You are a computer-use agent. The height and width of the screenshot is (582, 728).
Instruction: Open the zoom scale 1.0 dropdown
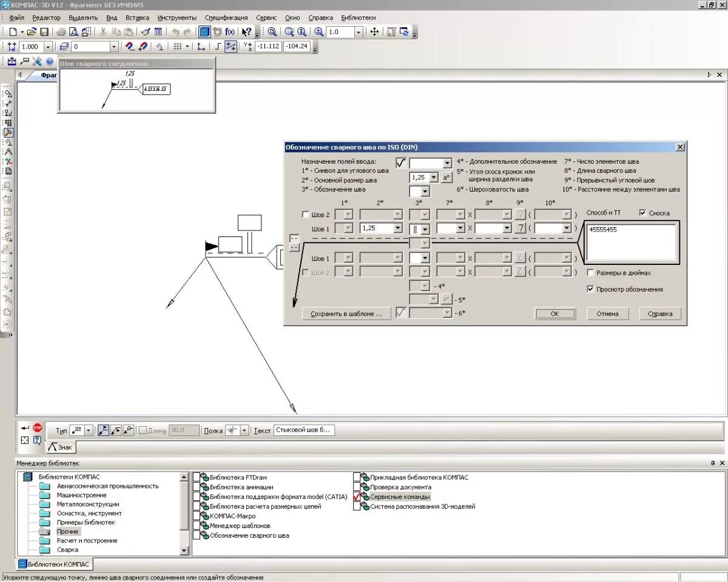pyautogui.click(x=359, y=32)
